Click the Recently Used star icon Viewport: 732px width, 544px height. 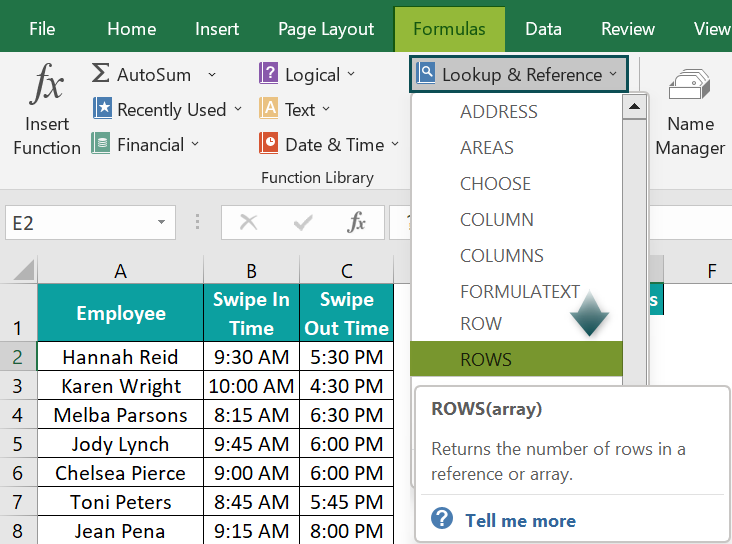click(x=102, y=108)
